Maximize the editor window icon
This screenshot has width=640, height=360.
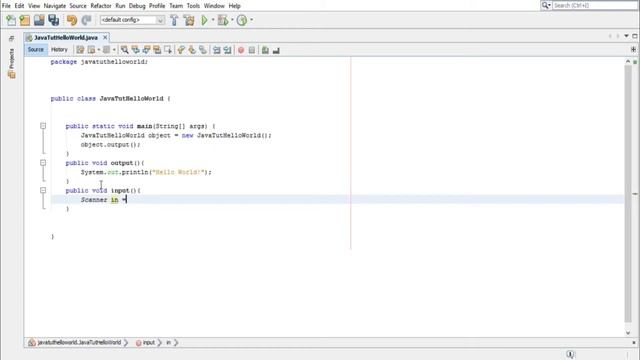tap(634, 36)
